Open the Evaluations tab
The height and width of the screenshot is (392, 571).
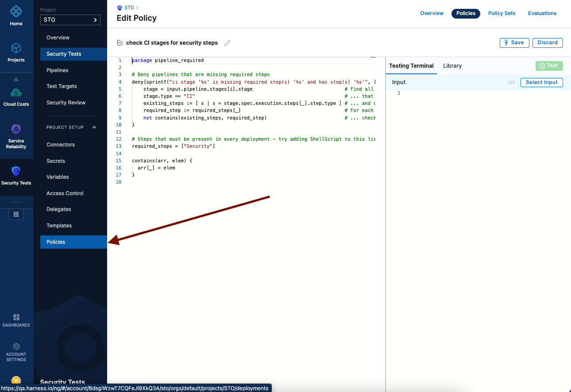[542, 13]
